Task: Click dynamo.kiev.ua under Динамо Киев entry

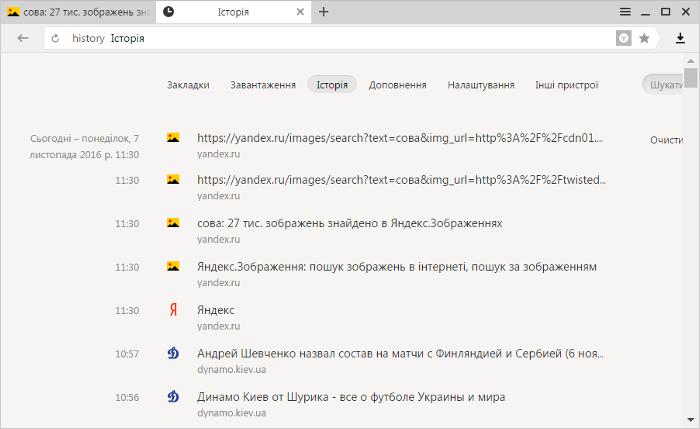Action: pyautogui.click(x=232, y=413)
